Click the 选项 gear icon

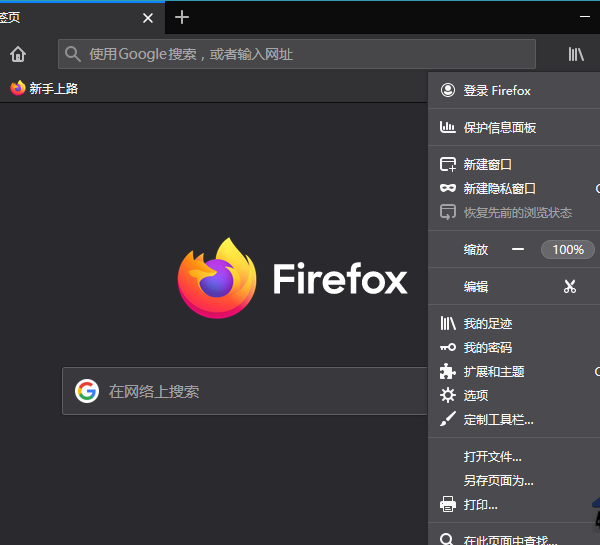point(448,395)
